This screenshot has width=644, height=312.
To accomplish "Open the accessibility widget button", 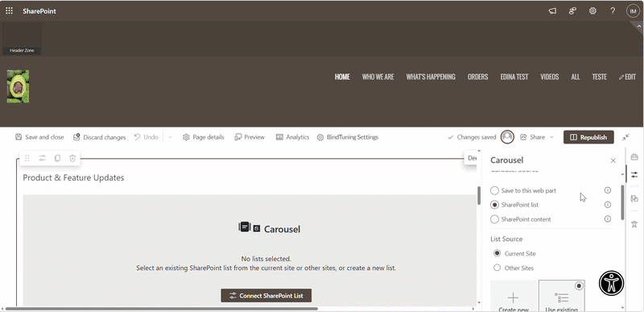I will pos(611,283).
